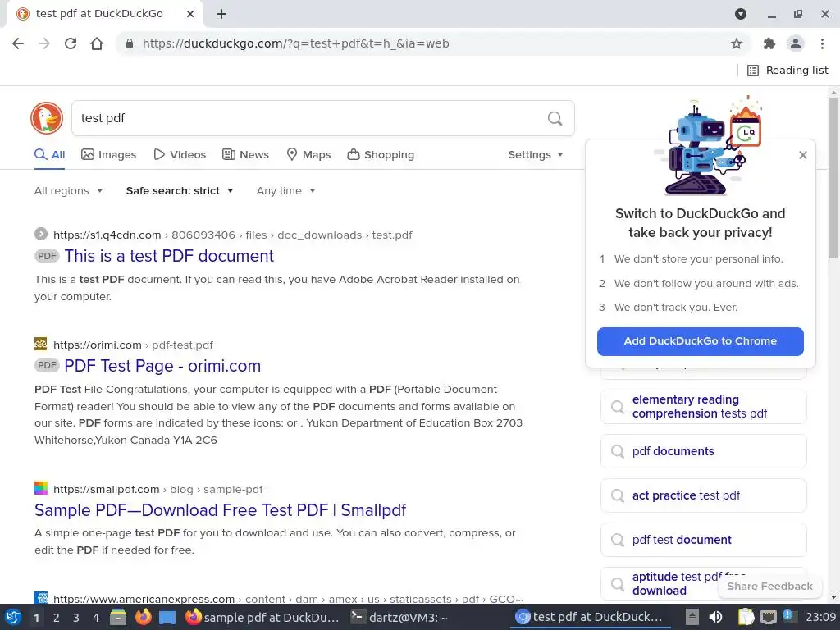This screenshot has height=630, width=840.
Task: Close the Switch to DuckDuckGo popup
Action: point(802,155)
